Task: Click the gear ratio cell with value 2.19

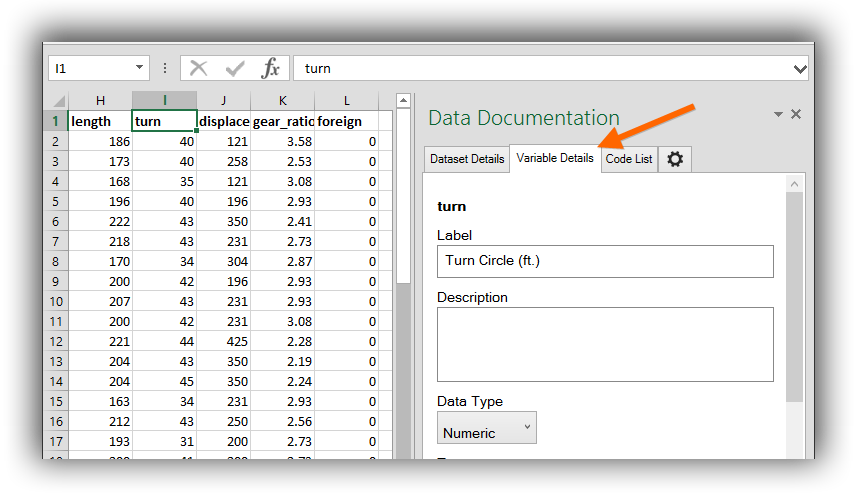Action: 283,361
